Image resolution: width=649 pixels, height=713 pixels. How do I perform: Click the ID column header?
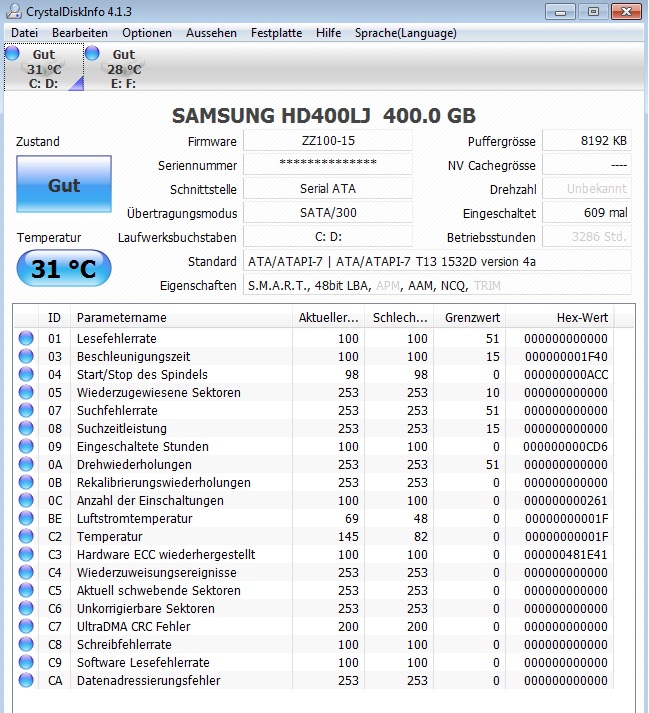(x=54, y=317)
